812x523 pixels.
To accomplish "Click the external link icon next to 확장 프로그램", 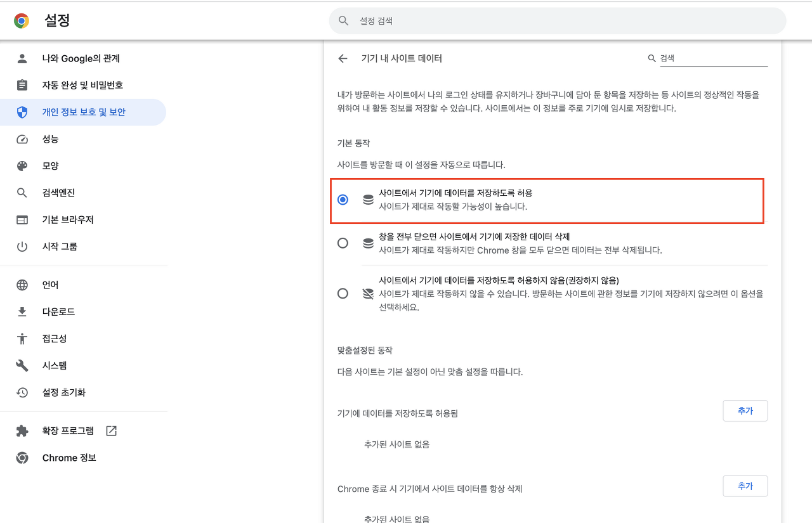I will click(x=111, y=431).
